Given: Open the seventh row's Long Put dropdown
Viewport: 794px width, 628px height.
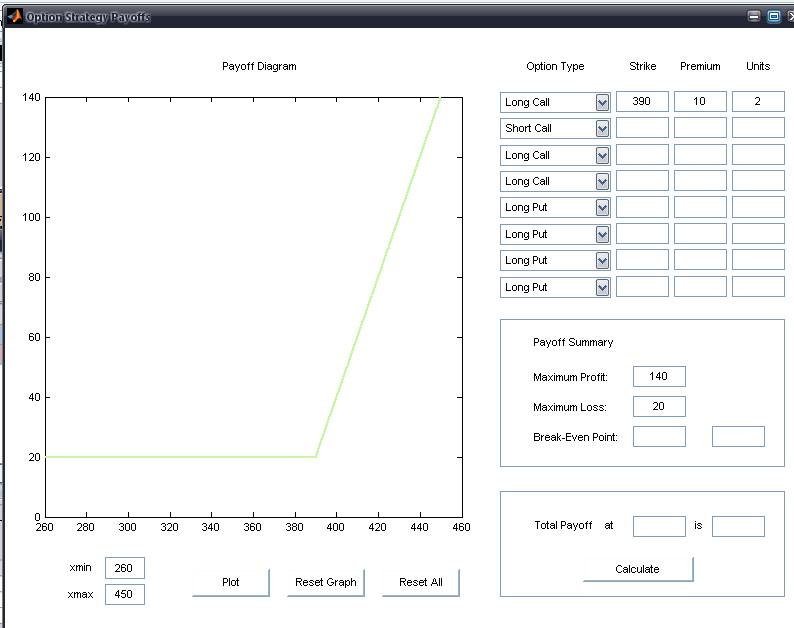Looking at the screenshot, I should 555,260.
